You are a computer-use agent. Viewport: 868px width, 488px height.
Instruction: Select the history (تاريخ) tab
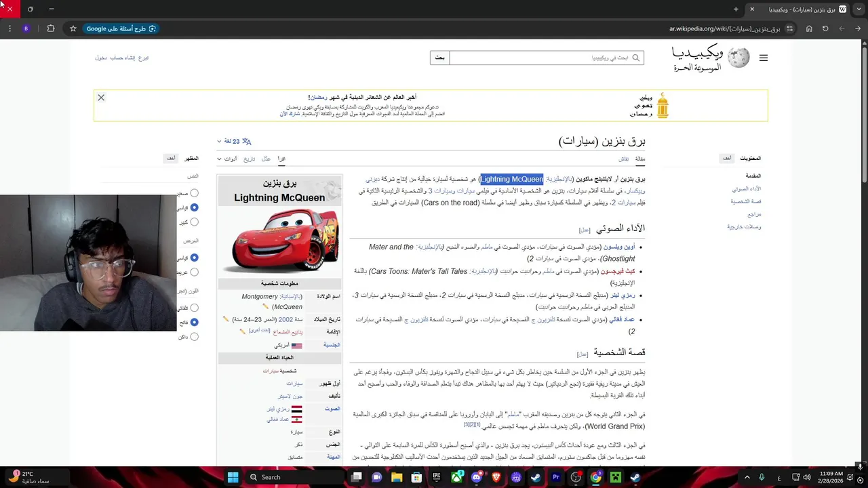250,159
